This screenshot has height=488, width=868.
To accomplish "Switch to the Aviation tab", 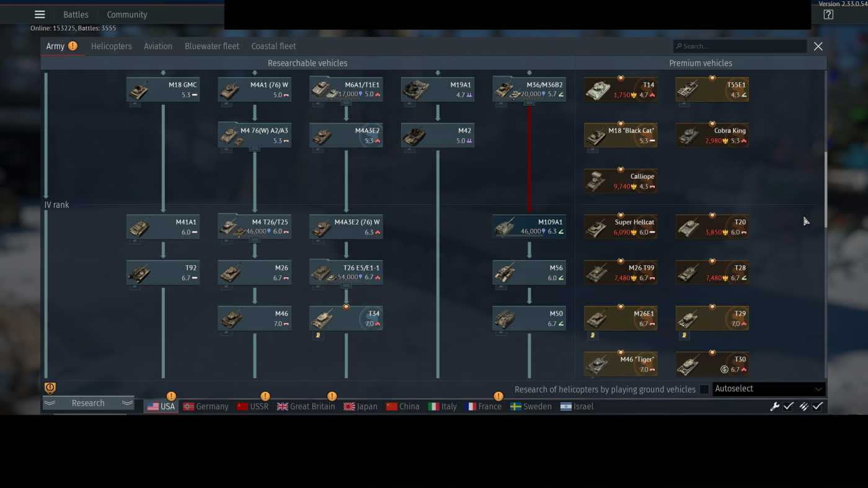I will coord(158,46).
